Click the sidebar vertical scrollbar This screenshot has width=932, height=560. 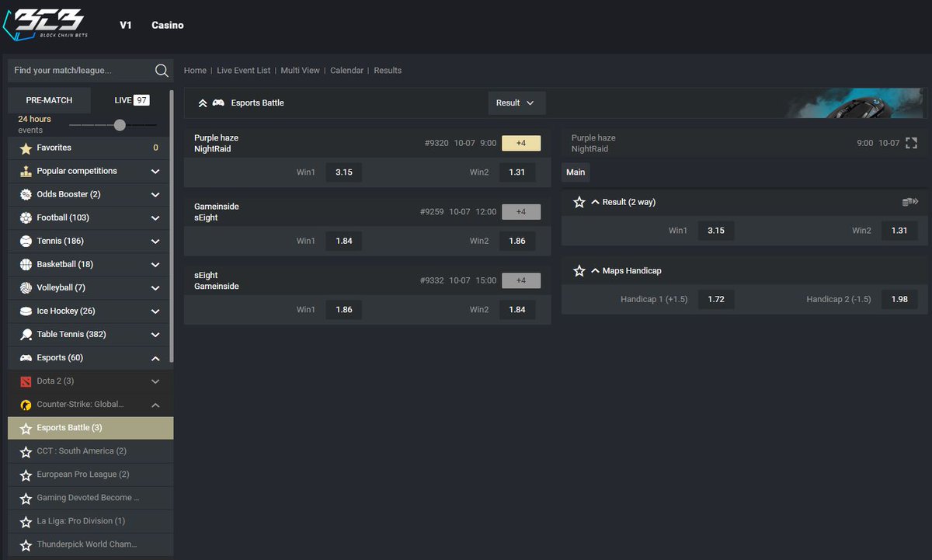[x=172, y=225]
